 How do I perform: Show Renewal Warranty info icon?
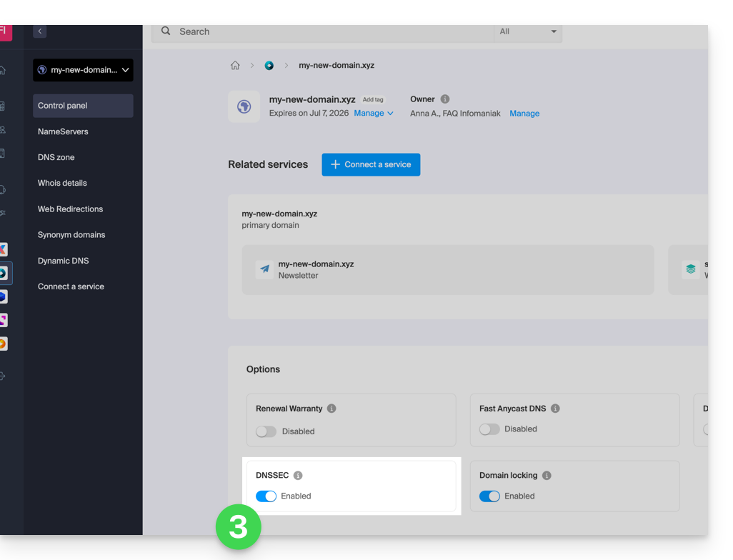click(x=331, y=408)
